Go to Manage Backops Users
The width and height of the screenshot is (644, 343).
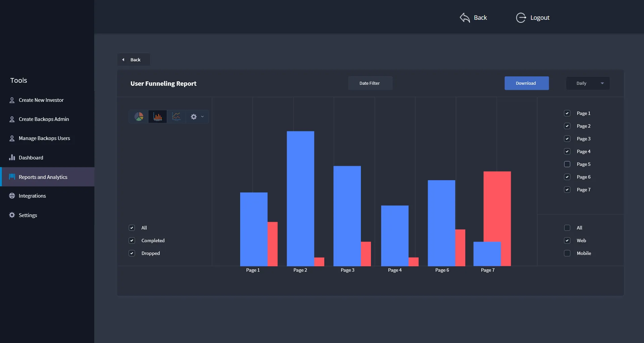click(44, 138)
